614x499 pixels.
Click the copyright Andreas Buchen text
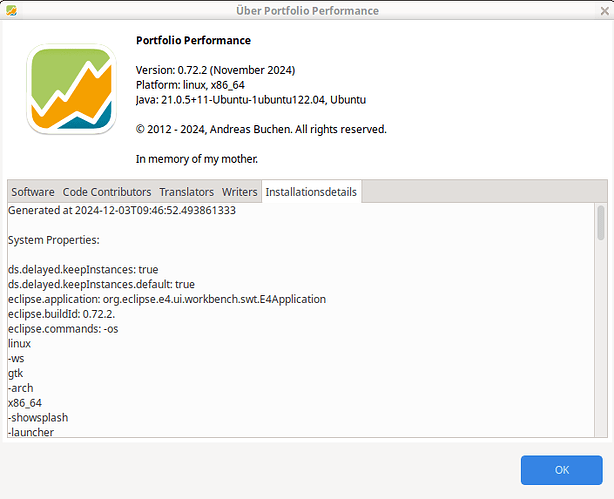coord(261,129)
